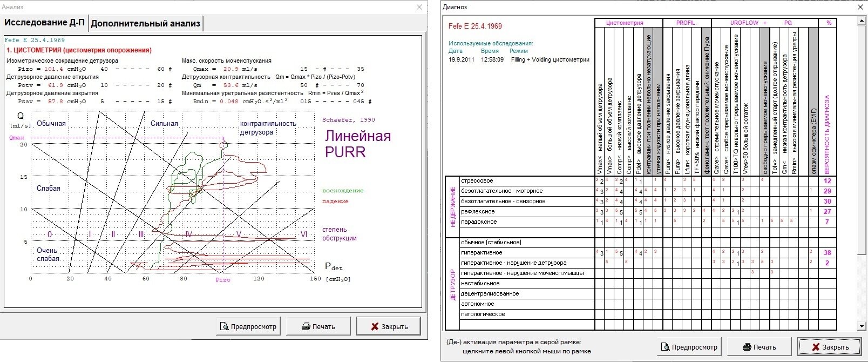868x362 pixels.
Task: Toggle gray column свободно прерываемое мочеиспускание
Action: 765,101
